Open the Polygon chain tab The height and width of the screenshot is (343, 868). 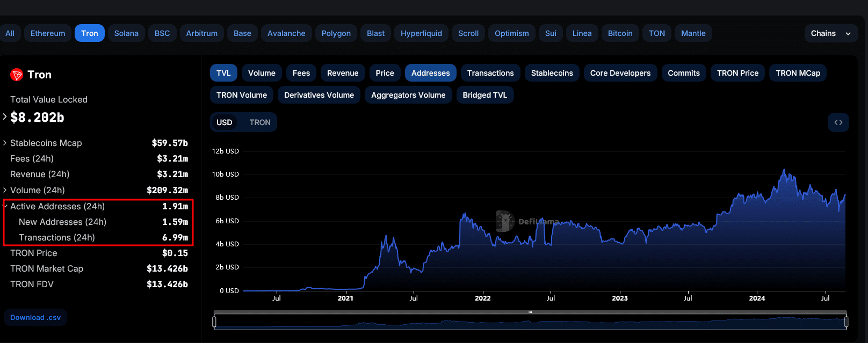pos(336,33)
